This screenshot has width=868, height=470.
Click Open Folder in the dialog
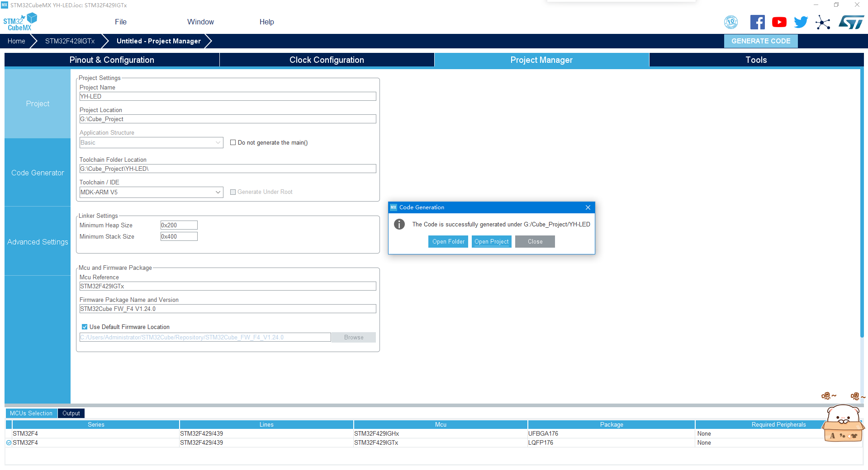pos(448,242)
